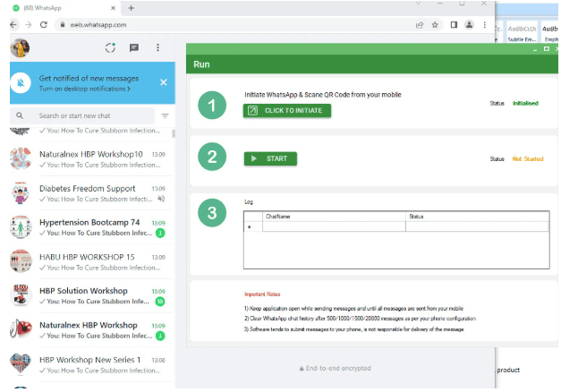The image size is (561, 392).
Task: Open the browser side panel icon
Action: 454,25
